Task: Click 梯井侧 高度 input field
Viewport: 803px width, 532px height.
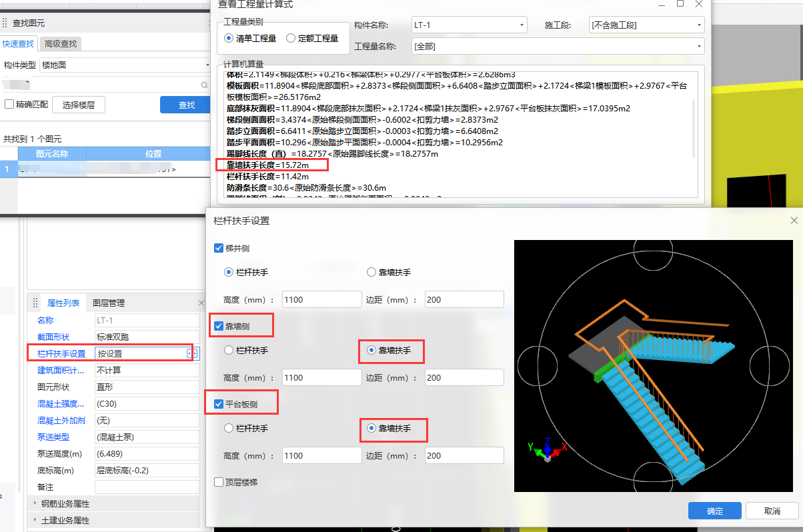Action: (321, 299)
